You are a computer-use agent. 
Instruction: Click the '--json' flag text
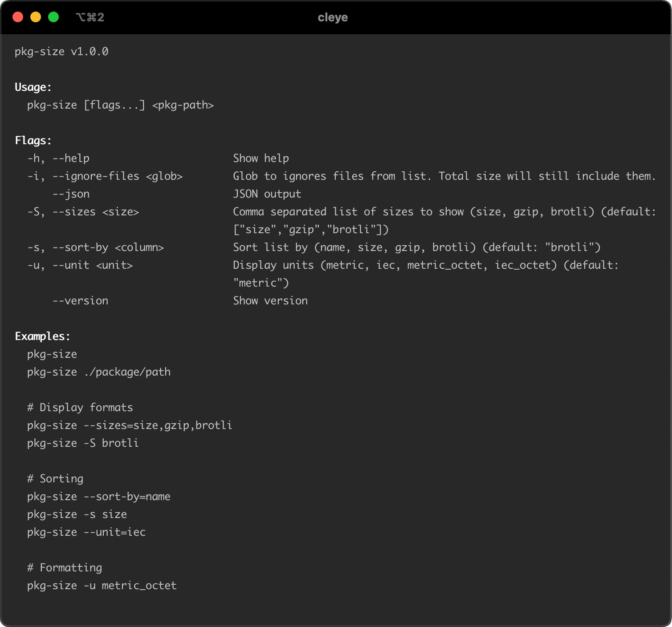point(71,194)
